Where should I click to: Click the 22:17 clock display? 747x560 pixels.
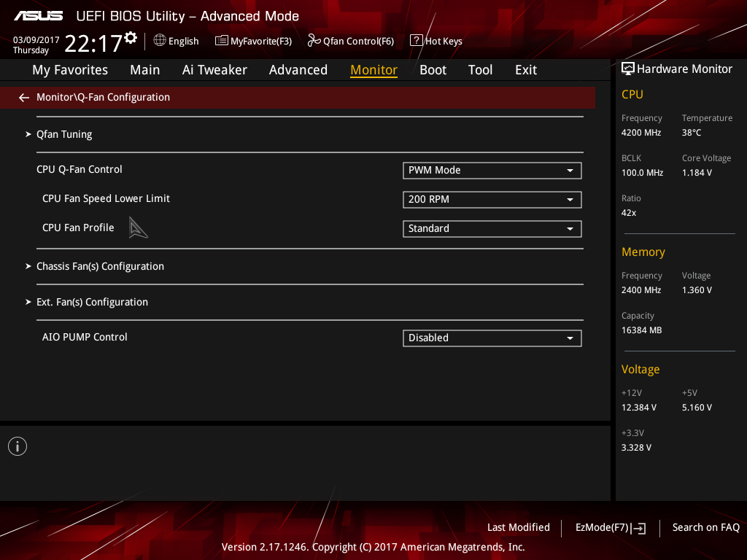coord(93,43)
